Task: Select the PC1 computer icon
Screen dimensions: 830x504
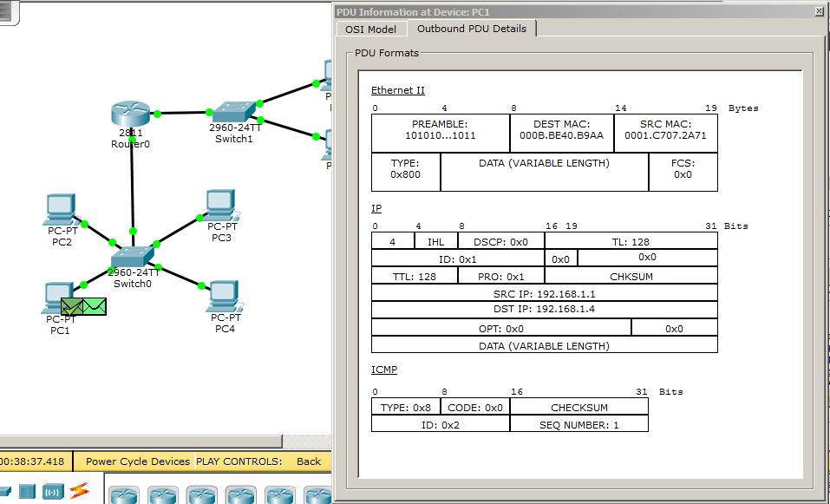Action: coord(58,298)
